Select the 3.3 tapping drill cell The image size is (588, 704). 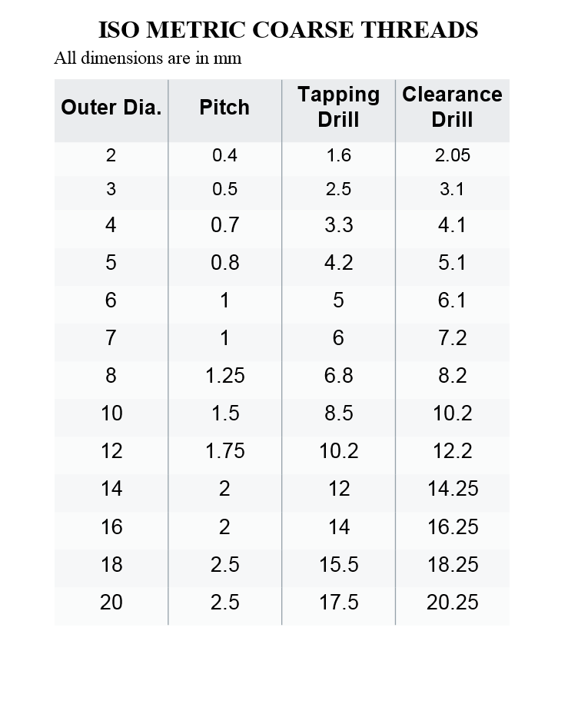(x=338, y=225)
